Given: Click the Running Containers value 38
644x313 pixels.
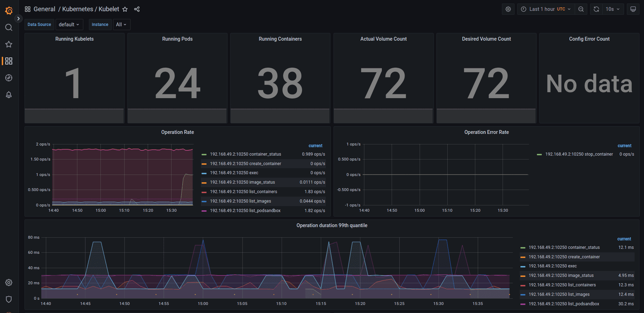Looking at the screenshot, I should (x=280, y=83).
